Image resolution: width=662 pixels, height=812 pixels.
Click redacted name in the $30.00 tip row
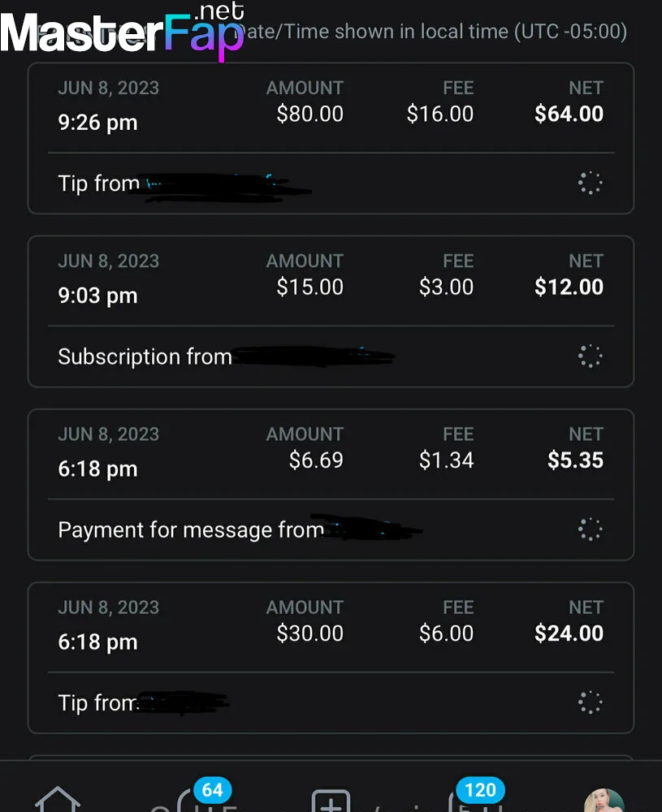click(182, 702)
